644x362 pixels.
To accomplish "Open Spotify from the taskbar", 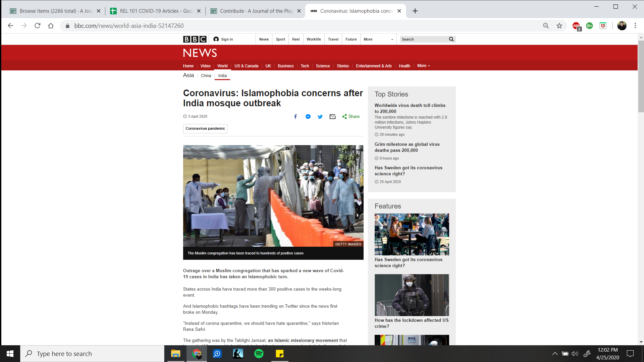I will [x=259, y=354].
